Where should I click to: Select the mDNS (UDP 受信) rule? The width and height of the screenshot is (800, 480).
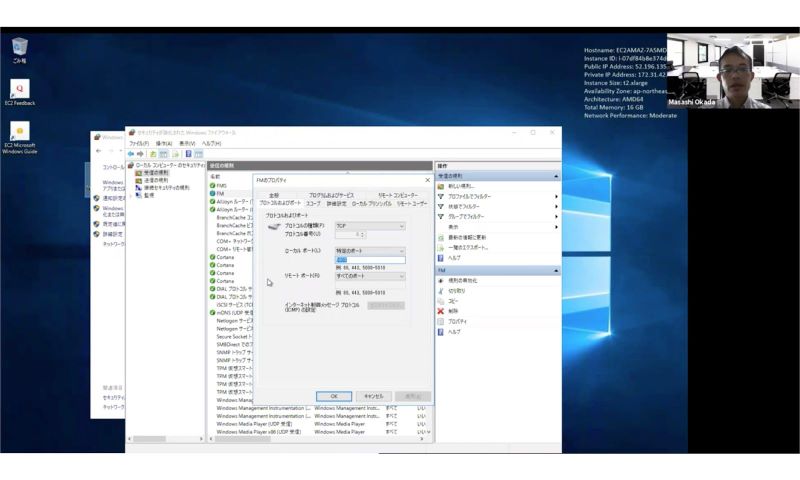click(231, 313)
